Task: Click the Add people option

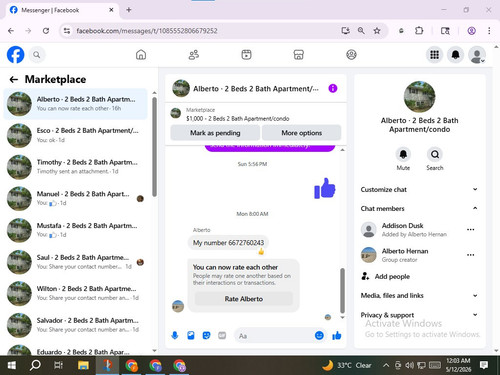Action: [386, 276]
